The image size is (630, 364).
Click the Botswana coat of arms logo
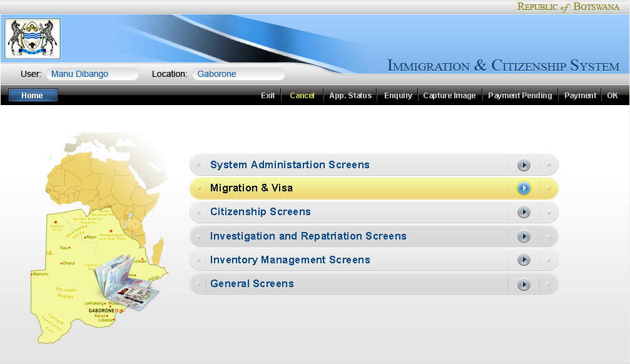[33, 39]
